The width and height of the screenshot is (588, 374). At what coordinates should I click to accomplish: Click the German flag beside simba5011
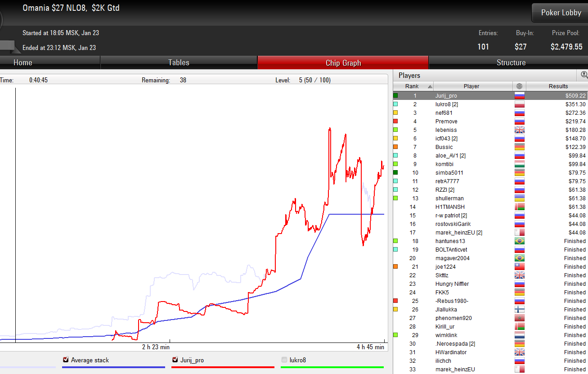(520, 172)
